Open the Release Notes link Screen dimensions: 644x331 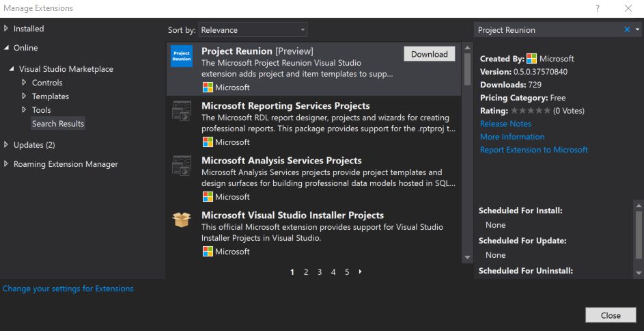[505, 124]
